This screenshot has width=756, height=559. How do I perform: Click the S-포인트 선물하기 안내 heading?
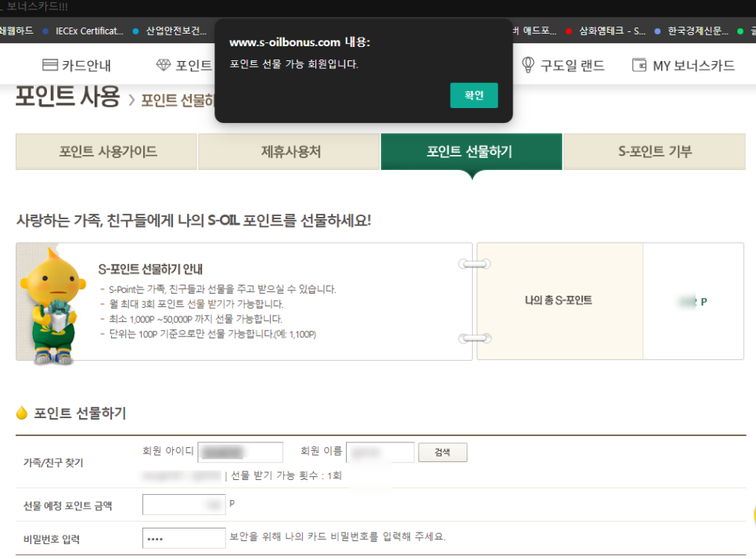coord(150,269)
